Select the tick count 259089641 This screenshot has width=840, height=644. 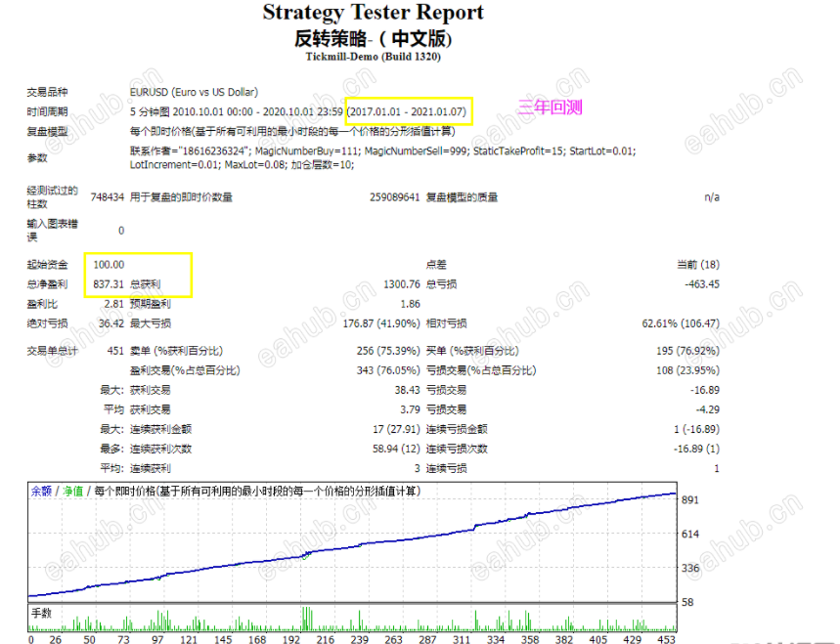(x=394, y=197)
